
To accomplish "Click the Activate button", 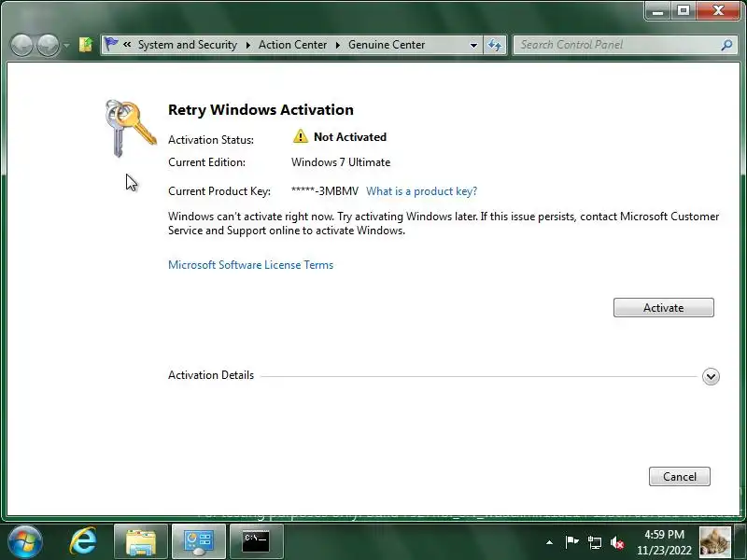I will [663, 308].
